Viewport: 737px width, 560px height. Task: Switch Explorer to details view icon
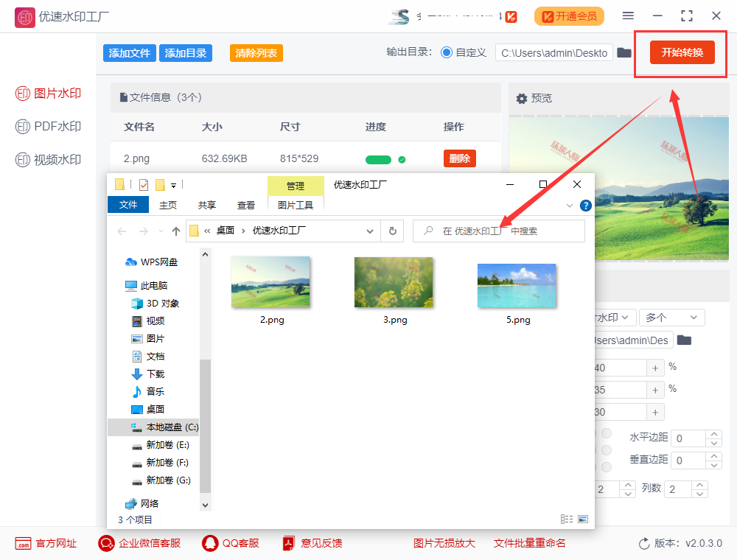[x=567, y=519]
